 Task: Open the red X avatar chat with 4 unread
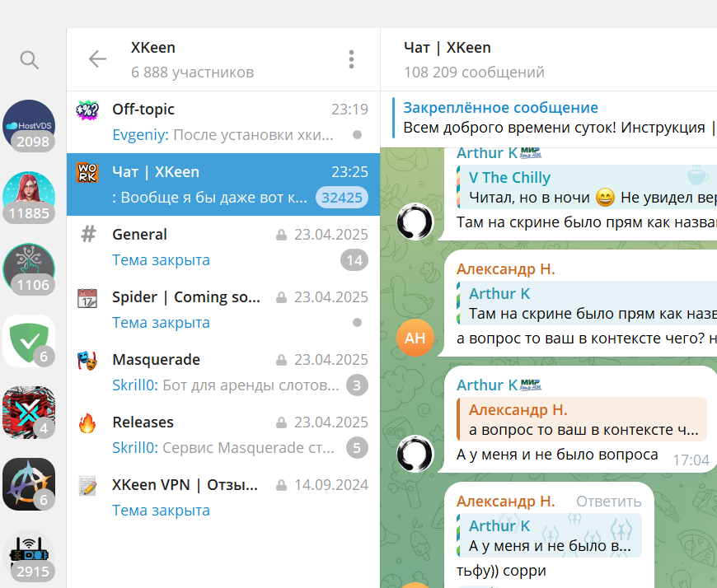click(x=29, y=413)
